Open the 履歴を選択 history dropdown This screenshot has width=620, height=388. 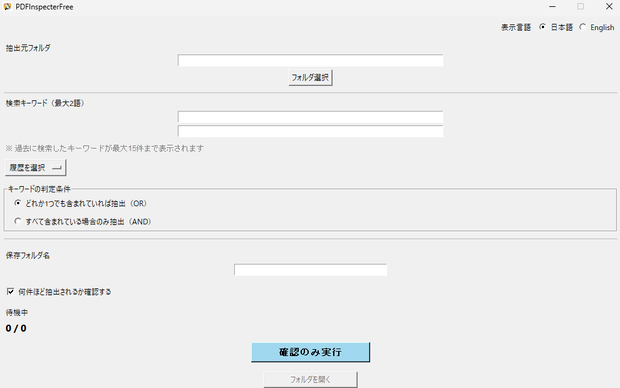pyautogui.click(x=36, y=168)
